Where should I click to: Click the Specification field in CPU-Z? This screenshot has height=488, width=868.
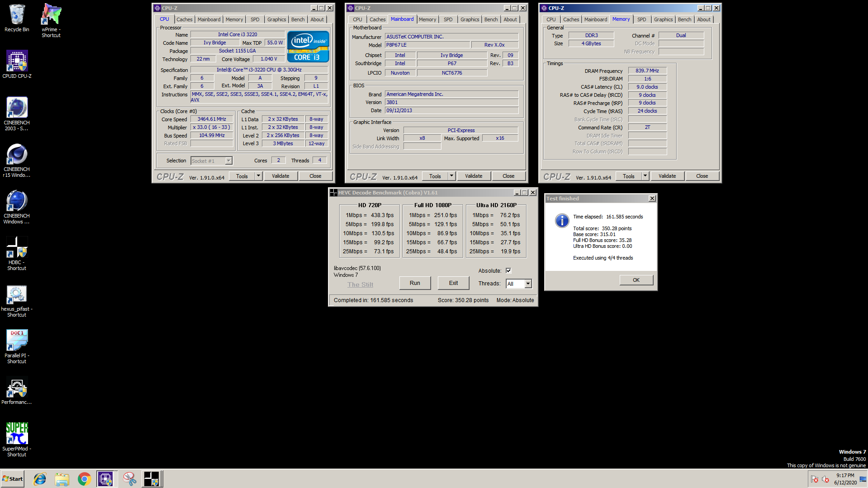[260, 70]
